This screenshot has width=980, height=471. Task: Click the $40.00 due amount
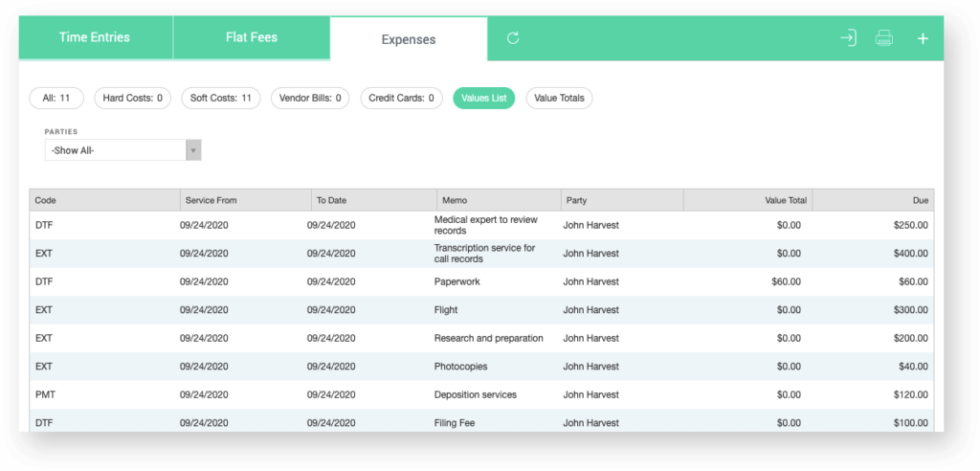[x=913, y=366]
